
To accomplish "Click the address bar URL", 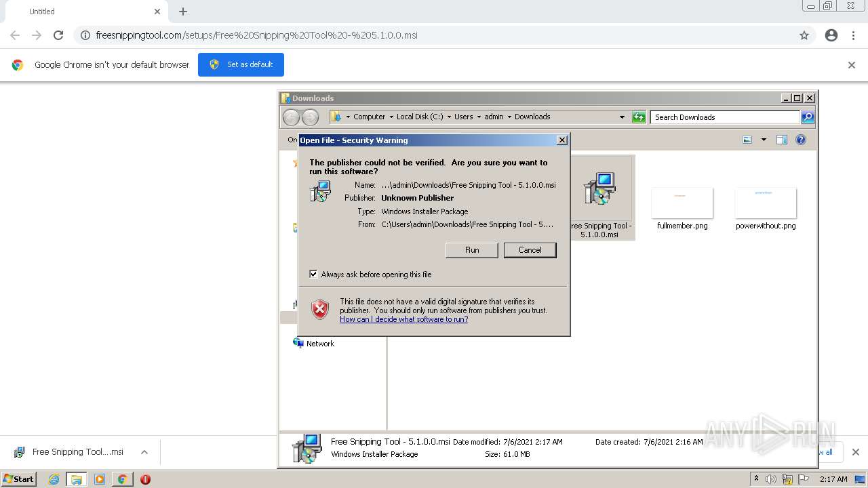I will tap(256, 35).
